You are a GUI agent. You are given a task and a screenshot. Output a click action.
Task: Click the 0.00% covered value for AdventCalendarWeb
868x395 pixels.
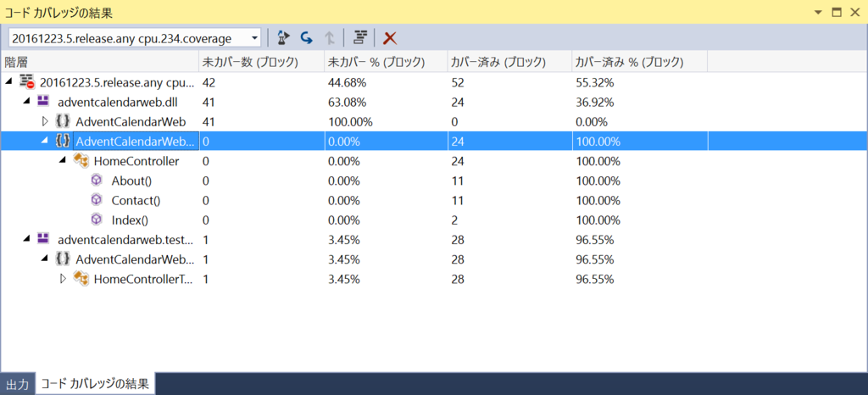coord(591,122)
